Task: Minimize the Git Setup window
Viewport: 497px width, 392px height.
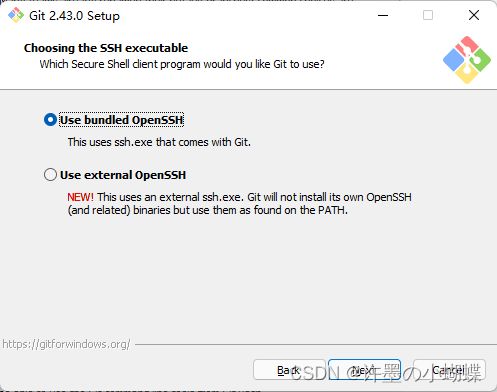Action: [383, 15]
